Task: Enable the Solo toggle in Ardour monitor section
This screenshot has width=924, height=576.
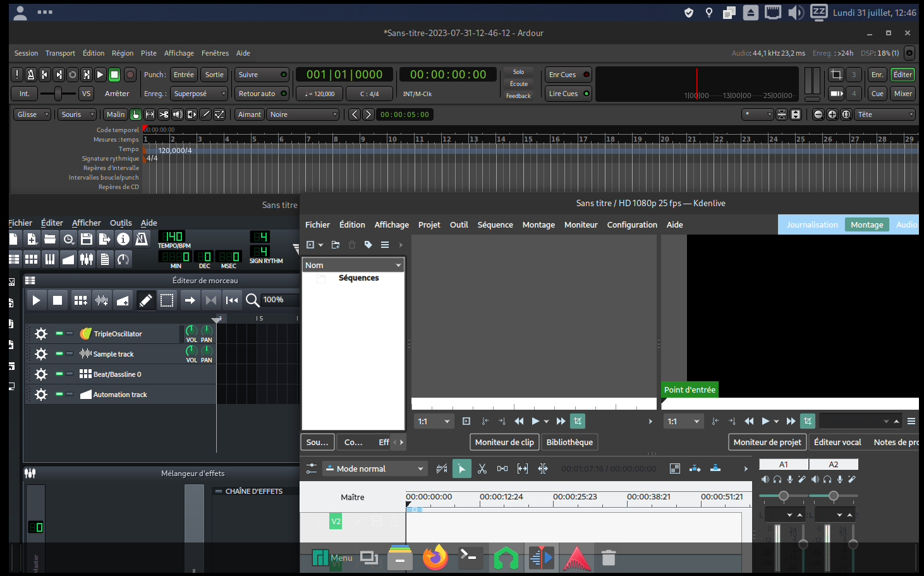Action: (x=518, y=71)
